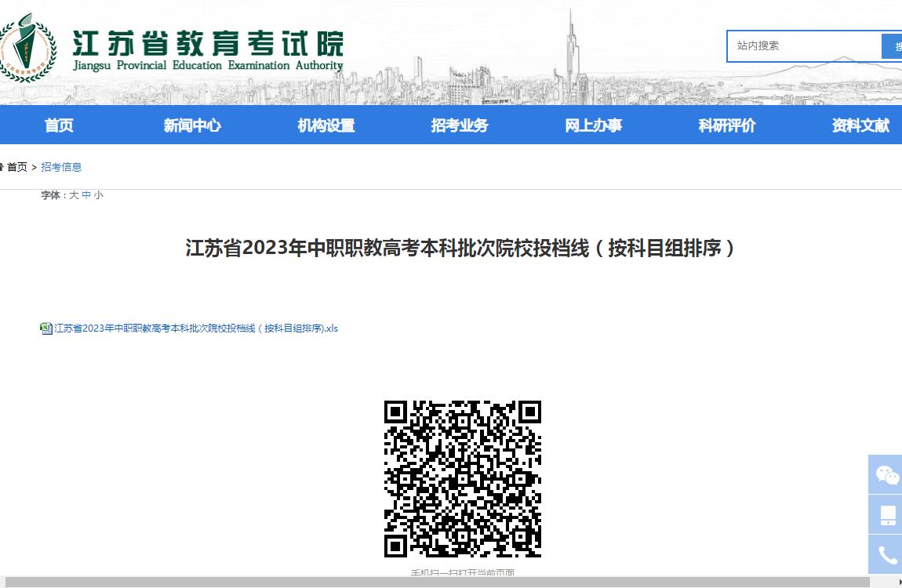Click the Excel file icon beside attachment

[46, 328]
